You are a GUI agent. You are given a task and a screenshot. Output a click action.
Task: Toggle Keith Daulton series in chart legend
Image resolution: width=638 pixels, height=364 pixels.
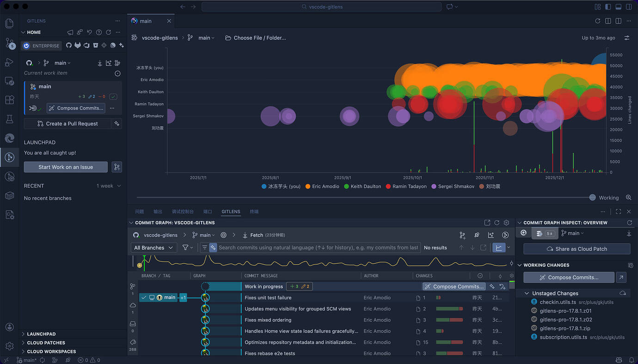362,187
